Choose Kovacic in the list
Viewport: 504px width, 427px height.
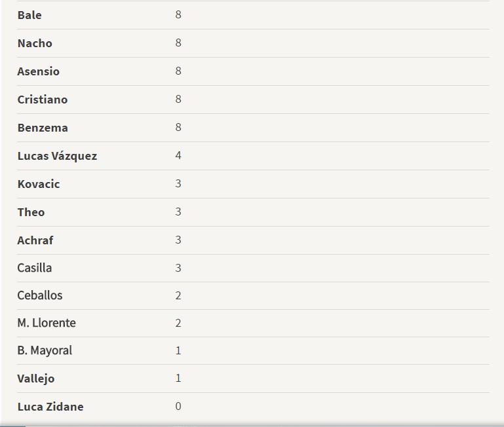39,184
